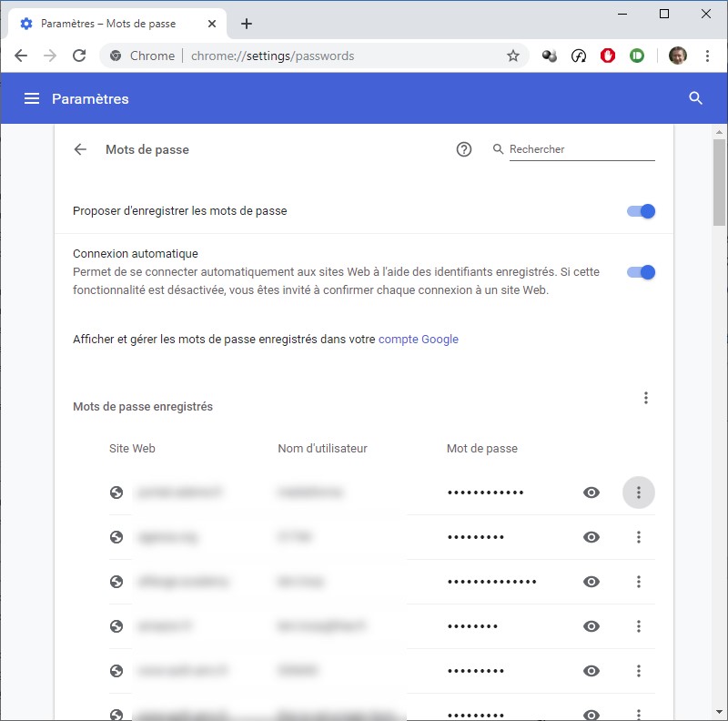The height and width of the screenshot is (721, 728).
Task: Go back using the Mots de passe arrow
Action: click(80, 149)
